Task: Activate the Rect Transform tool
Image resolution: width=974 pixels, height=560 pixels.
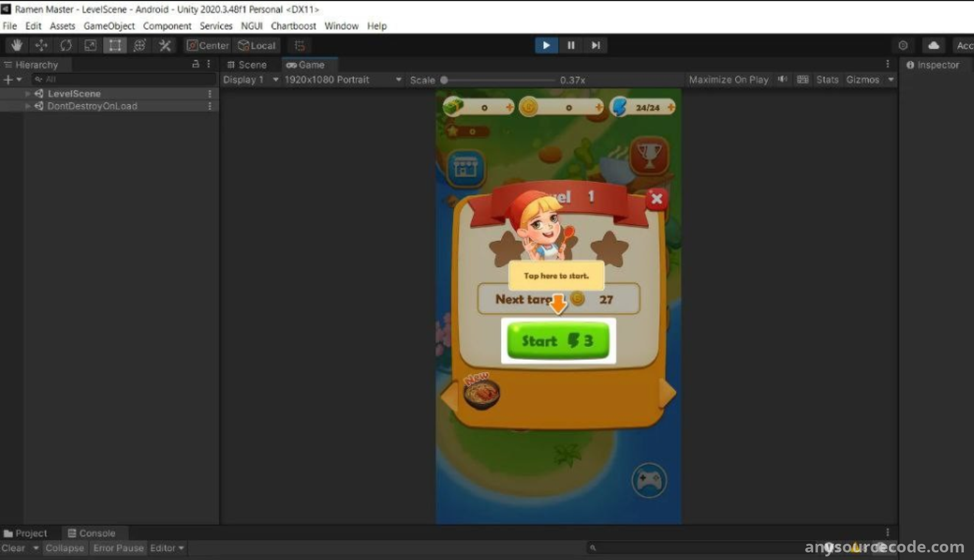Action: click(x=114, y=46)
